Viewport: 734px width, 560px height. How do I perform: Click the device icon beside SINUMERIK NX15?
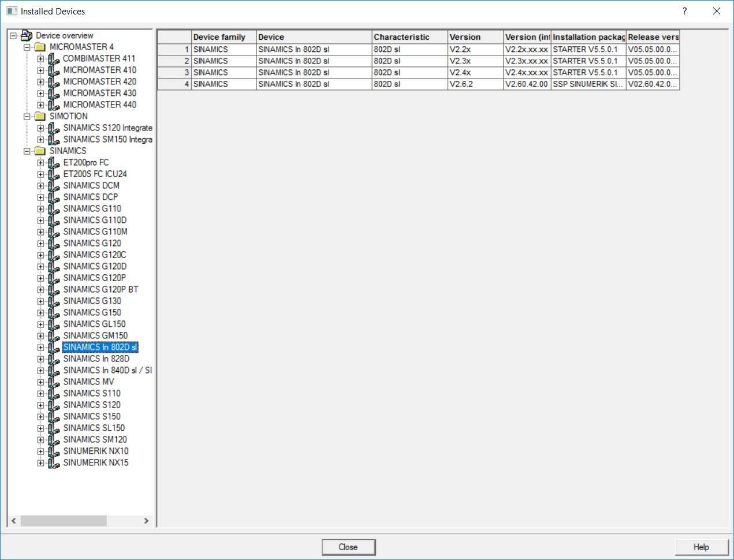pos(54,463)
